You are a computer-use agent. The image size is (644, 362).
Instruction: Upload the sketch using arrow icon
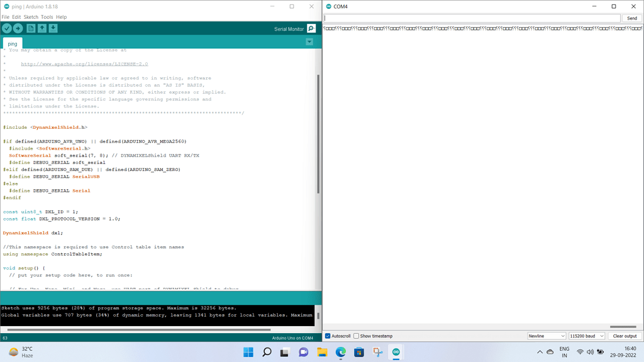[x=18, y=28]
